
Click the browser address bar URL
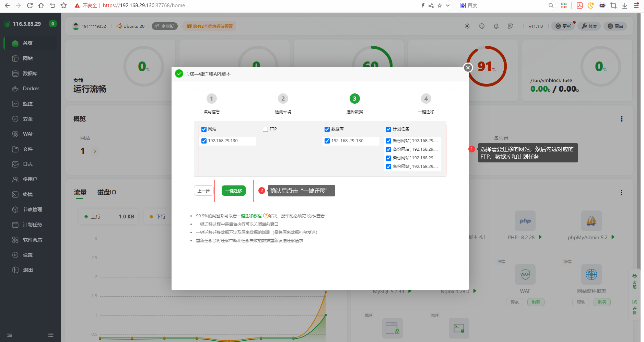click(144, 5)
